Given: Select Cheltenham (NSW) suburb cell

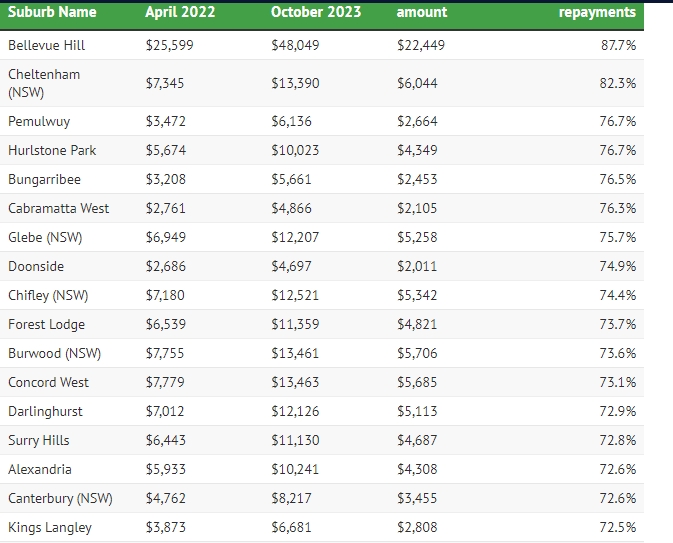Looking at the screenshot, I should tap(44, 83).
